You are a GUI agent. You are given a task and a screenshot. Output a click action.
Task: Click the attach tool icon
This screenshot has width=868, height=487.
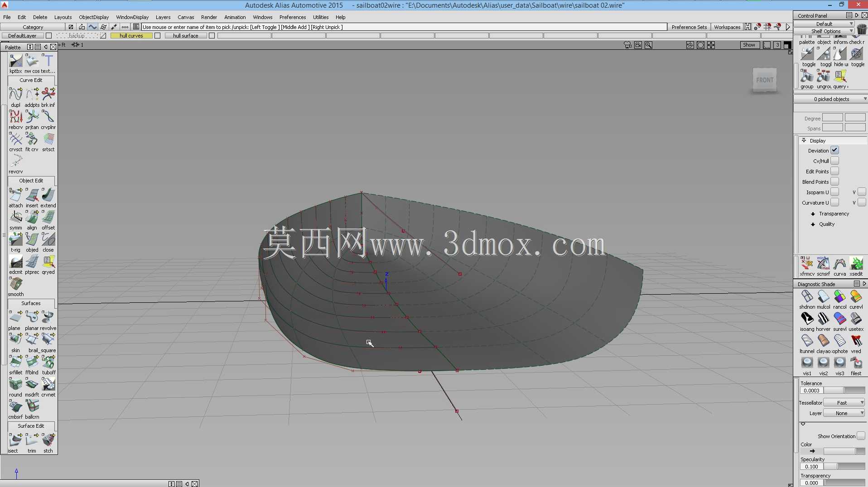(15, 195)
